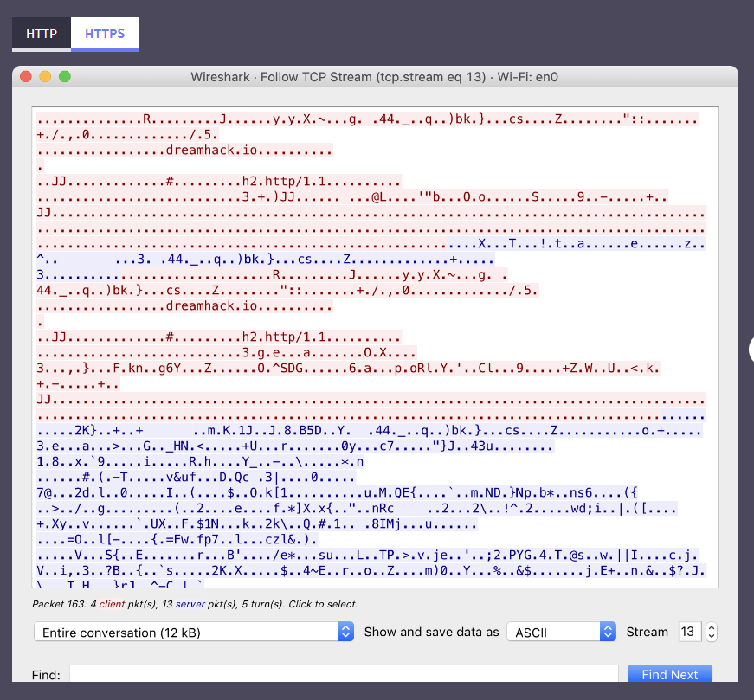Open the ASCII data format dropdown
Image resolution: width=754 pixels, height=700 pixels.
coord(561,632)
